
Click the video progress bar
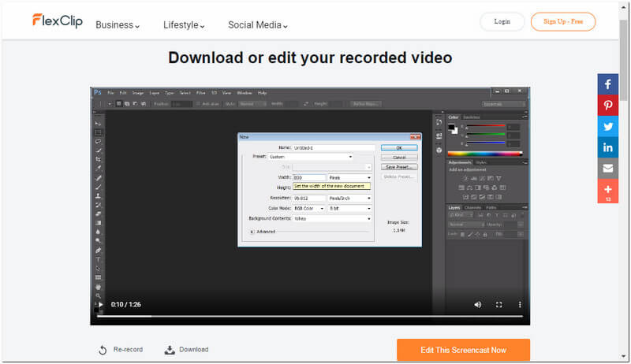(310, 317)
